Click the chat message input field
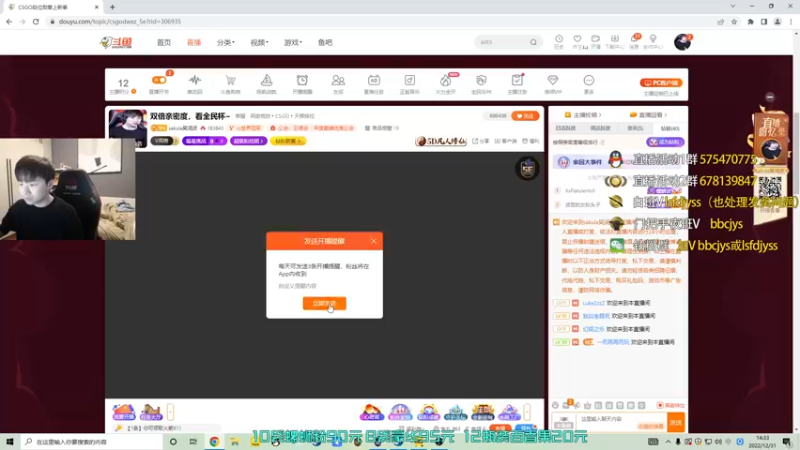Image resolution: width=800 pixels, height=450 pixels. [x=621, y=422]
